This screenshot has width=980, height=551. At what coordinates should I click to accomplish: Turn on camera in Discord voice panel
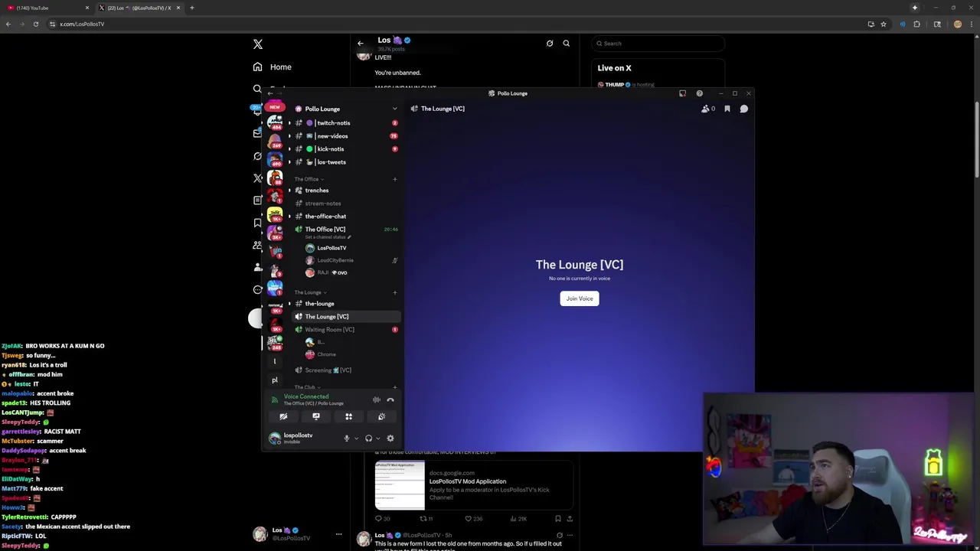[283, 416]
